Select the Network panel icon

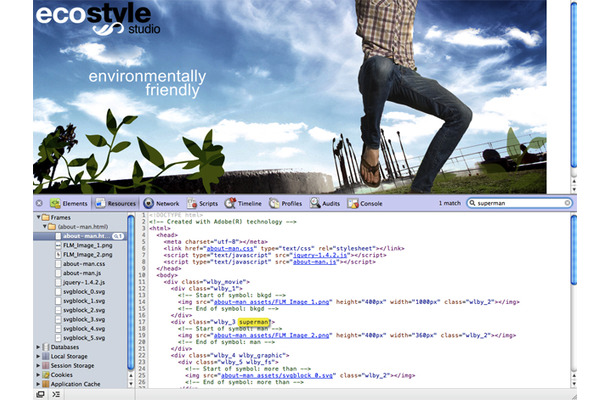[149, 203]
